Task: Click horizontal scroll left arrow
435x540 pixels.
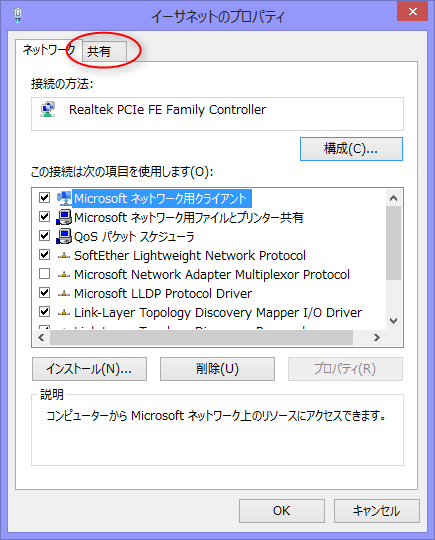Action: 41,338
